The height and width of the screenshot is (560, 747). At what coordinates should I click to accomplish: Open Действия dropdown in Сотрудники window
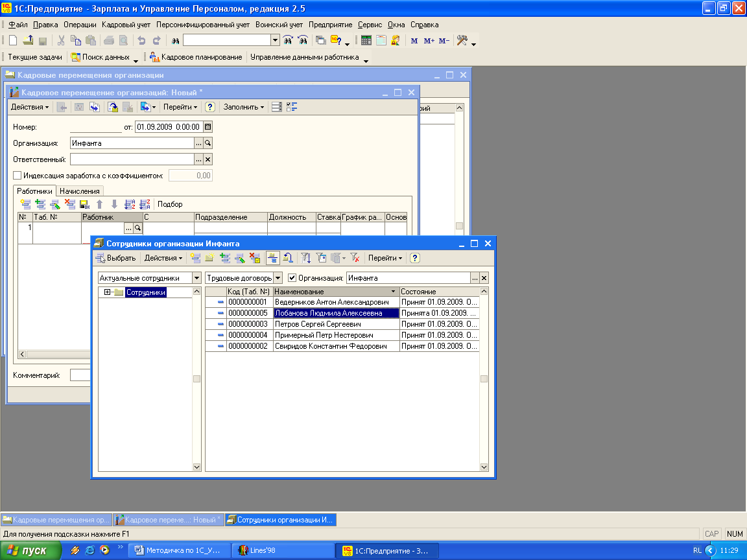click(163, 258)
